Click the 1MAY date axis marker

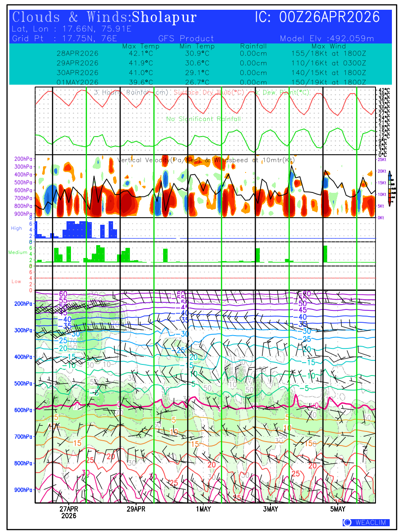point(203,509)
